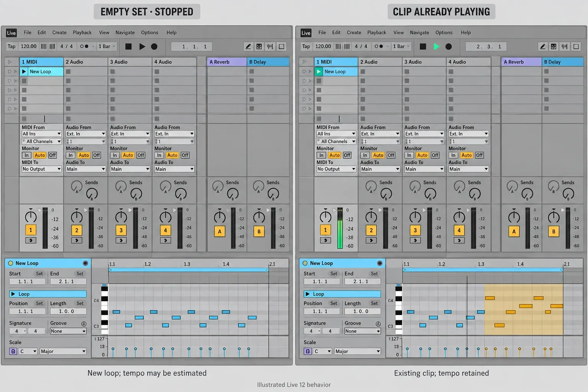
Task: Open the All Channels dropdown in right window
Action: tap(336, 141)
